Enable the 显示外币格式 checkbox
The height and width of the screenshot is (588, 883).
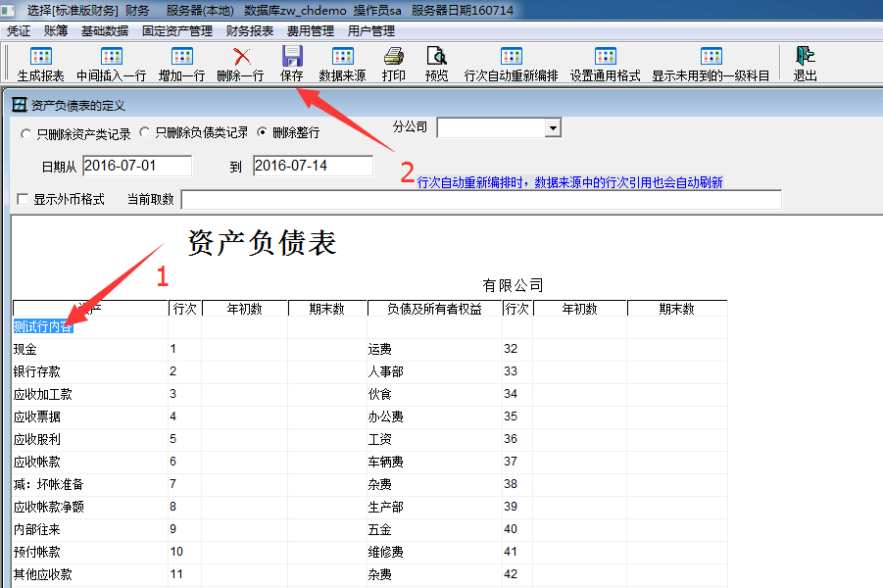[23, 200]
